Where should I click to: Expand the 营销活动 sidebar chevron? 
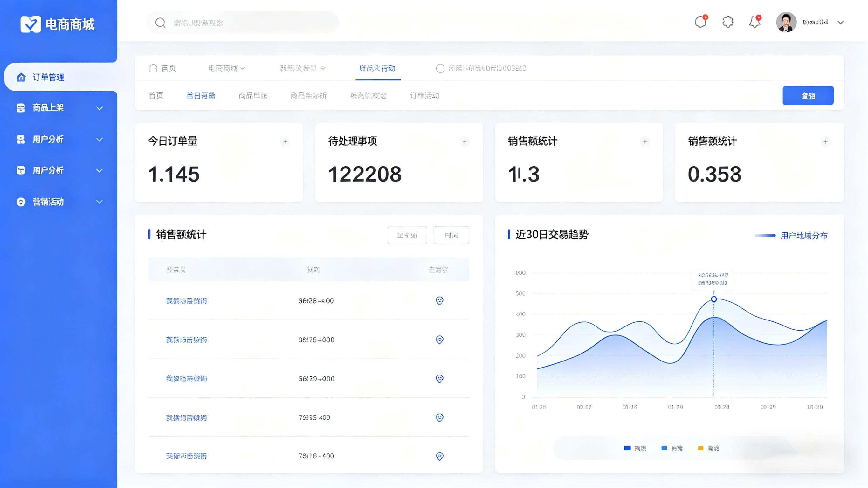point(100,202)
